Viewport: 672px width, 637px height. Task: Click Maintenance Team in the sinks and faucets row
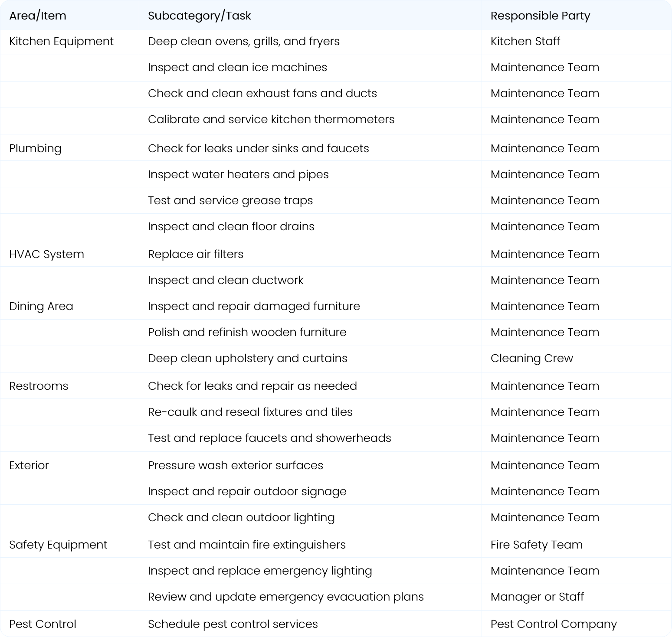[x=545, y=148]
